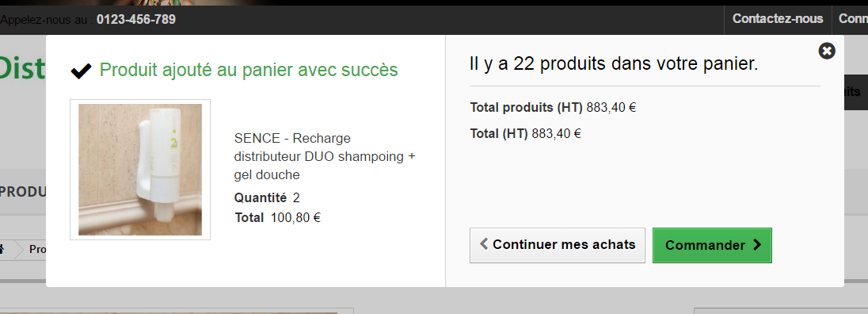The height and width of the screenshot is (314, 868).
Task: Click right chevron icon on Commander button
Action: coord(757,245)
